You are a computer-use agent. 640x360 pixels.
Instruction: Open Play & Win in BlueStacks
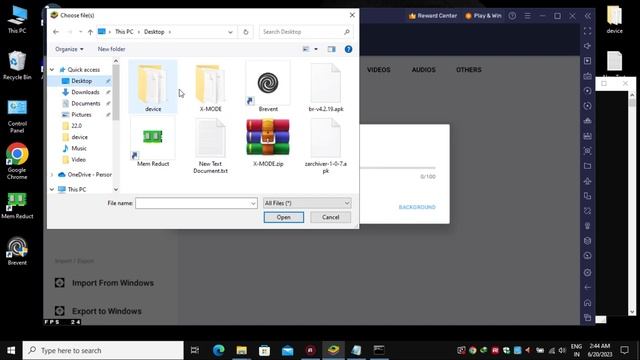pos(483,16)
